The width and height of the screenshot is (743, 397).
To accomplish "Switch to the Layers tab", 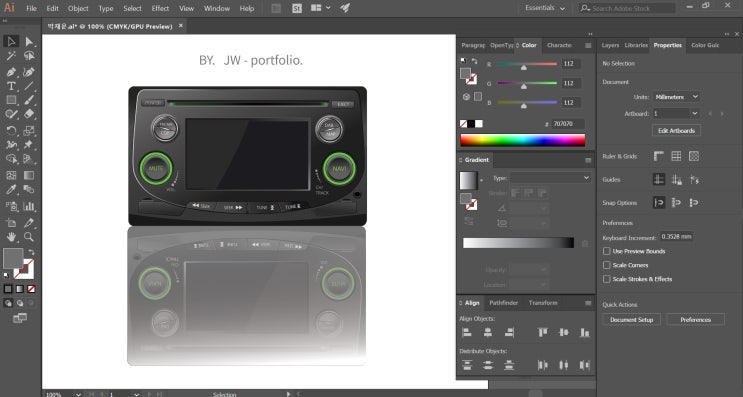I will [x=610, y=45].
